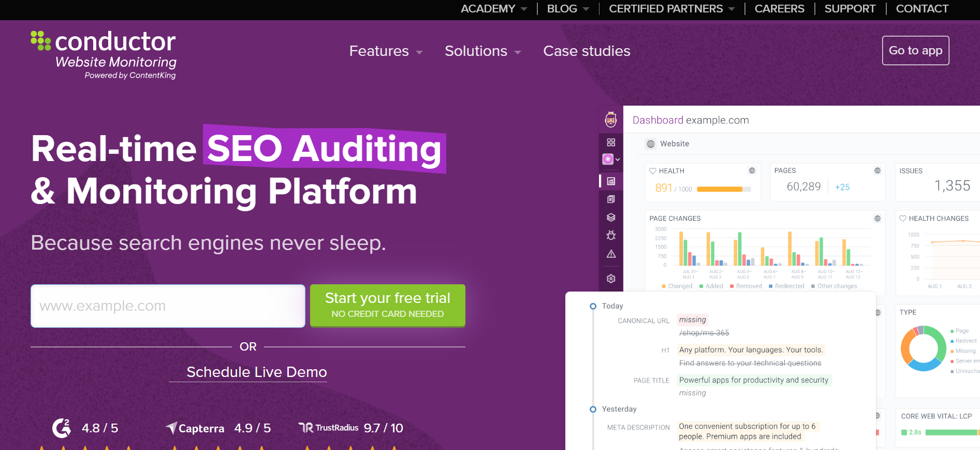
Task: Click the globe icon beside Website
Action: coord(651,144)
